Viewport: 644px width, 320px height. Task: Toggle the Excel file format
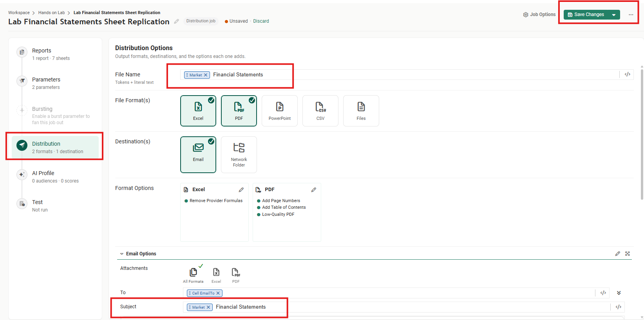click(198, 111)
